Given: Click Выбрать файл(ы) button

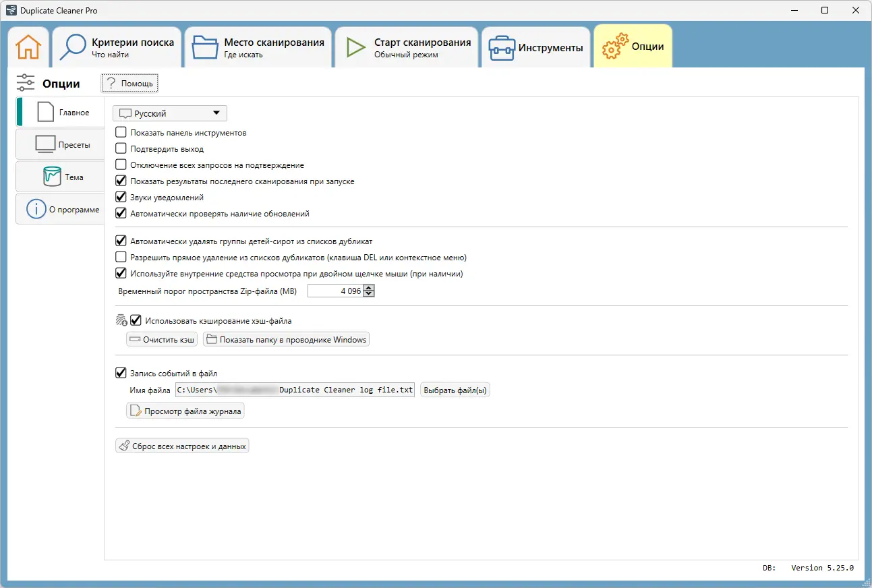Looking at the screenshot, I should 455,390.
